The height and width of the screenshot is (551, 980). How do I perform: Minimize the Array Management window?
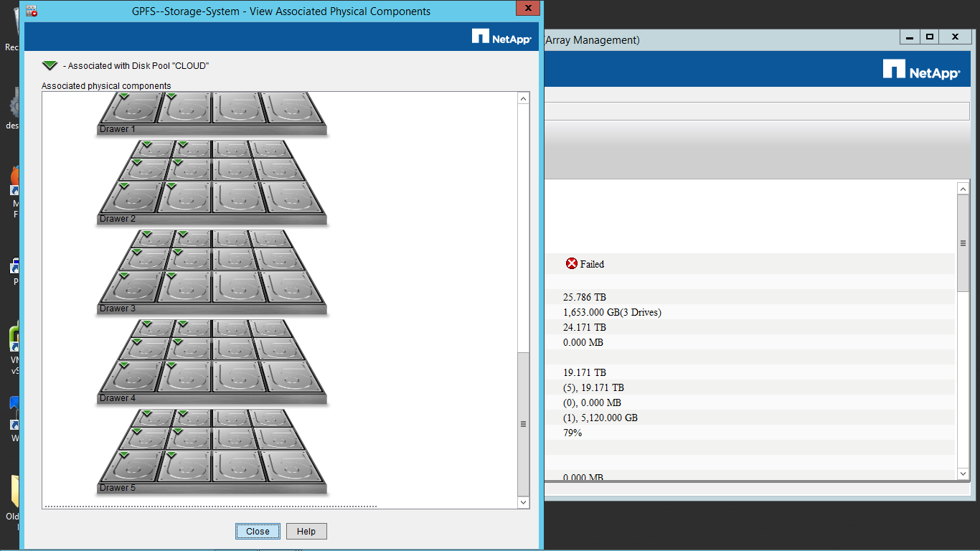coord(910,37)
